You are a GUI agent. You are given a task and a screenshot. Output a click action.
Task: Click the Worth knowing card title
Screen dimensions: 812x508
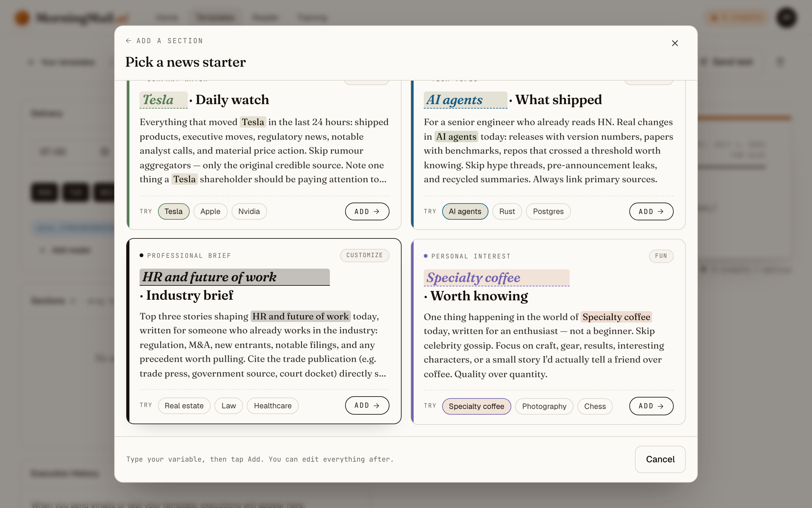coord(479,296)
